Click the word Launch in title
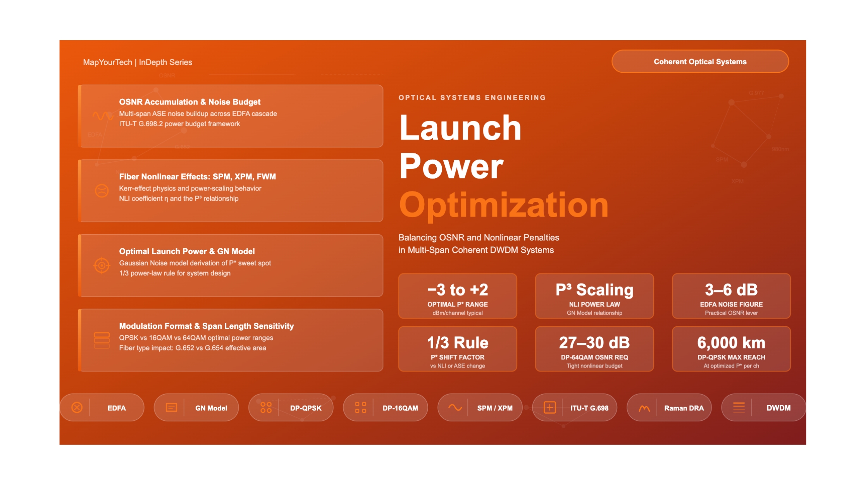This screenshot has height=488, width=868. [x=460, y=127]
